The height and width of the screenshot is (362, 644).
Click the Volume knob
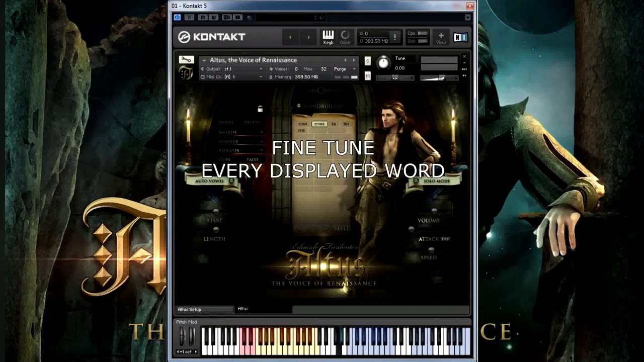pyautogui.click(x=434, y=212)
